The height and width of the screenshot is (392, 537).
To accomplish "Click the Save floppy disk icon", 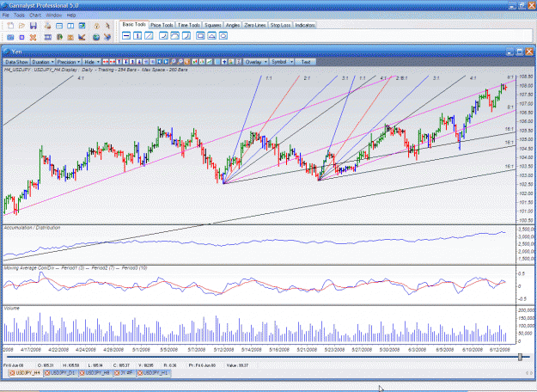I will coord(34,26).
